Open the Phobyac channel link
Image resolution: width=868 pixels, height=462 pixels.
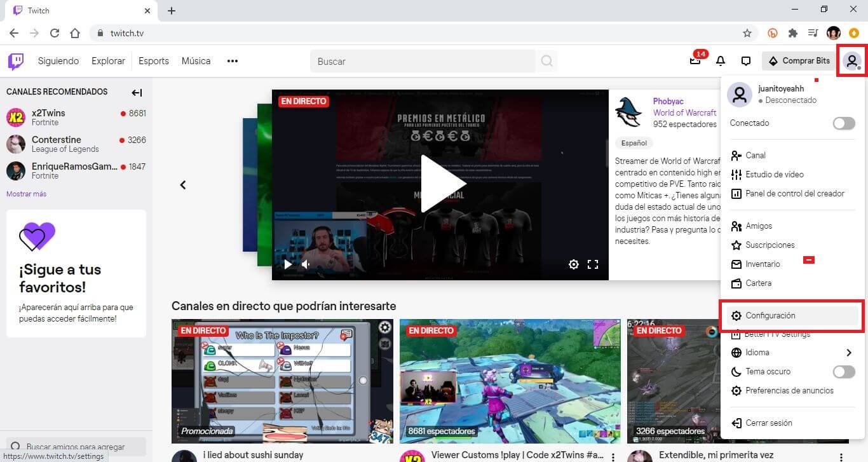[x=668, y=102]
